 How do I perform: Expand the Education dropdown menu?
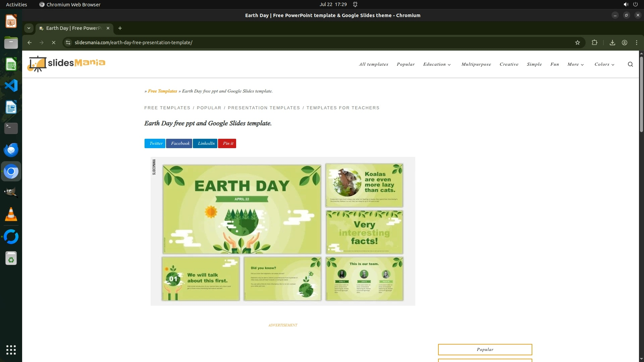pyautogui.click(x=437, y=64)
